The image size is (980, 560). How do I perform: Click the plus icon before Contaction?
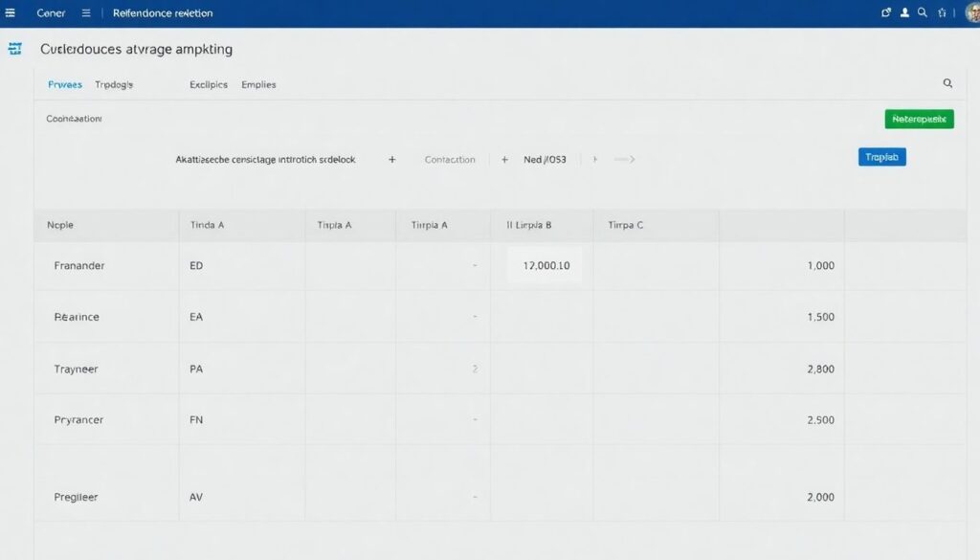392,160
